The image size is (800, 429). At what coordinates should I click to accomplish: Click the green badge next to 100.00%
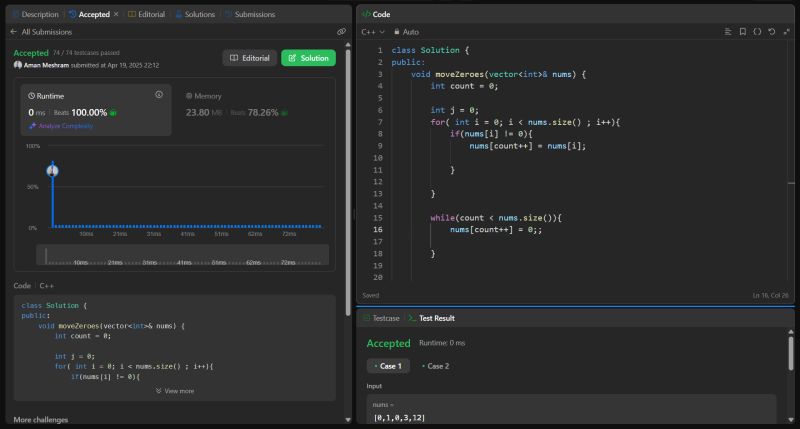pos(113,113)
